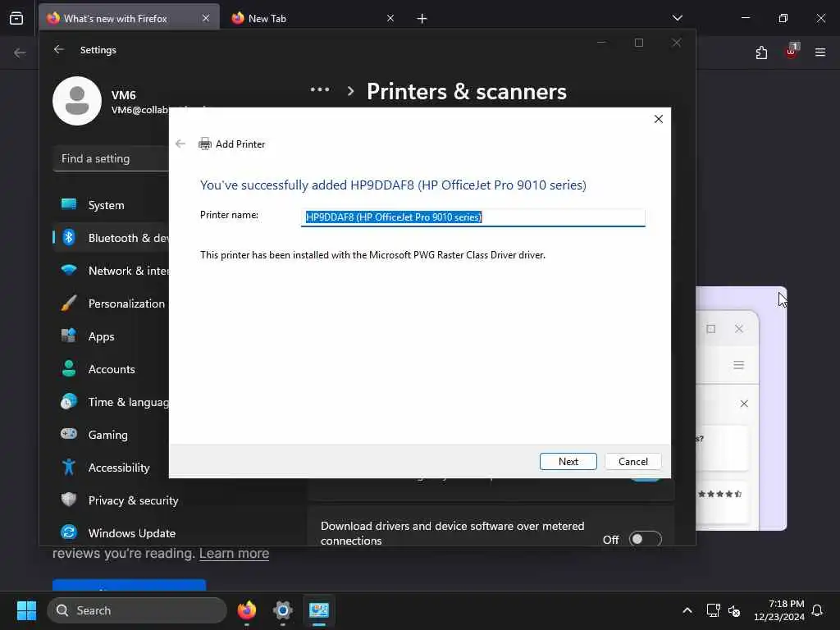This screenshot has height=630, width=840.
Task: Open Firefox from the taskbar
Action: click(247, 610)
